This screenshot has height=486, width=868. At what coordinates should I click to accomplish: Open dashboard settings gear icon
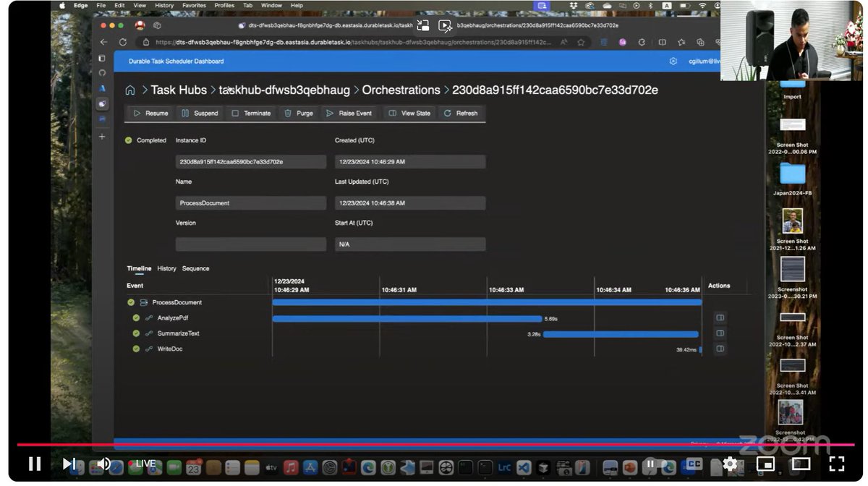[673, 61]
